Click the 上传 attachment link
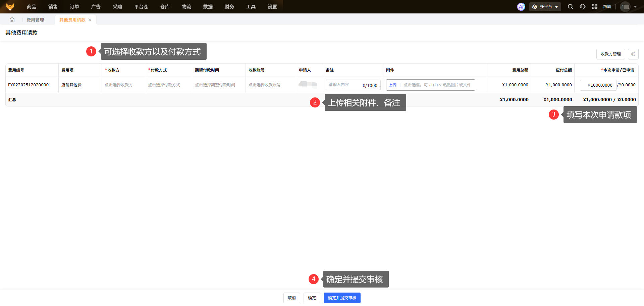The width and height of the screenshot is (644, 306). pyautogui.click(x=392, y=85)
